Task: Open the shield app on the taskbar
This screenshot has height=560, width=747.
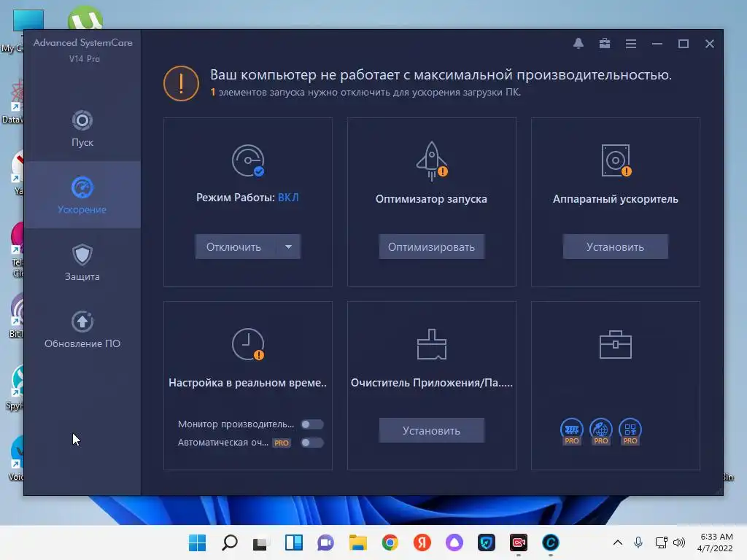Action: pyautogui.click(x=487, y=542)
